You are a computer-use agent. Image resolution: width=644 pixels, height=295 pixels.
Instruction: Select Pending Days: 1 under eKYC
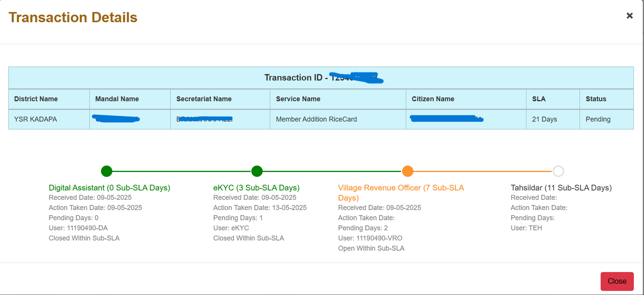pyautogui.click(x=238, y=218)
